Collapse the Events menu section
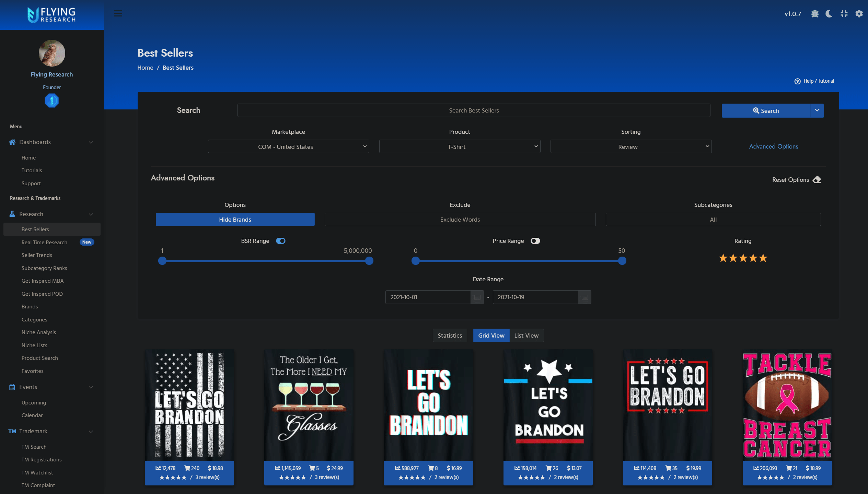 pyautogui.click(x=91, y=387)
